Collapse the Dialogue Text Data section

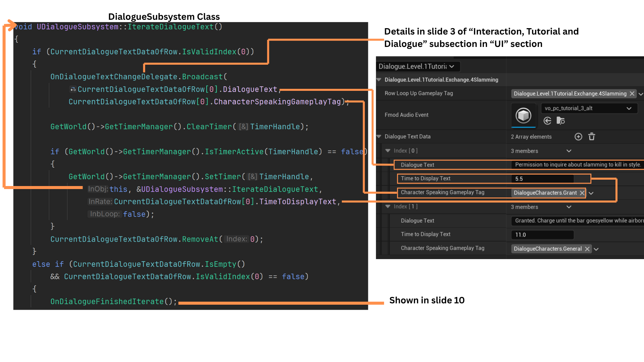click(x=379, y=136)
